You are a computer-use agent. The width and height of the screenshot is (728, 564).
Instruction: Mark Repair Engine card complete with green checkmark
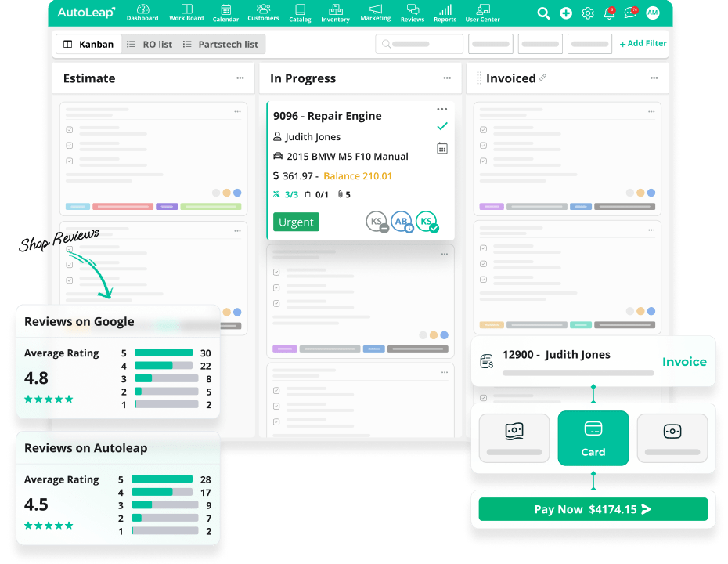point(442,126)
